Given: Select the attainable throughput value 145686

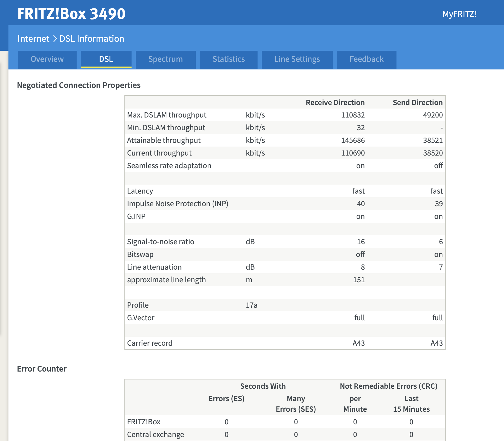Looking at the screenshot, I should click(x=353, y=140).
